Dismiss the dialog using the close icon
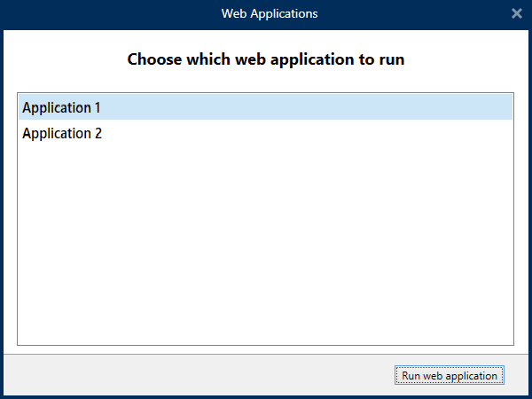This screenshot has height=399, width=532. (517, 13)
